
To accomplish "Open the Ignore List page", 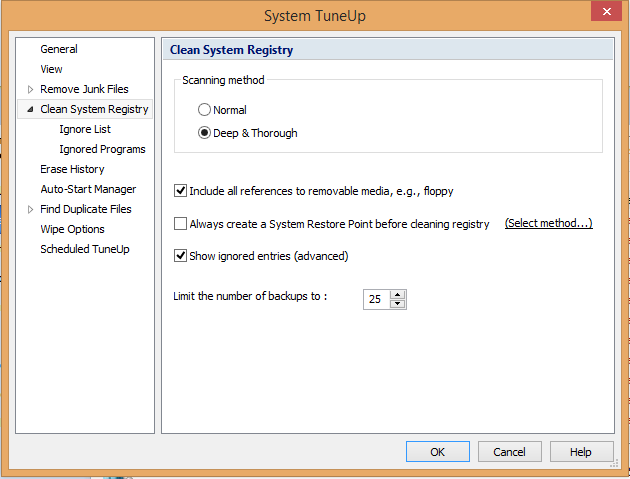I will click(85, 129).
